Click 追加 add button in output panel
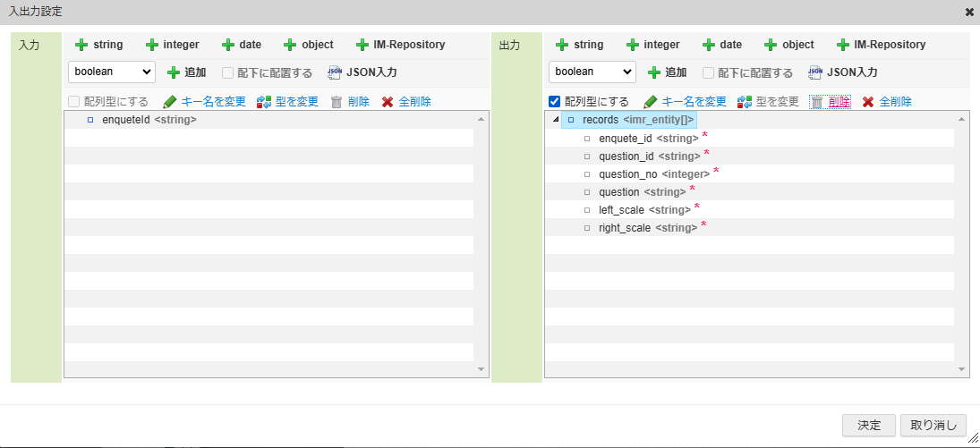Image resolution: width=980 pixels, height=448 pixels. point(668,72)
